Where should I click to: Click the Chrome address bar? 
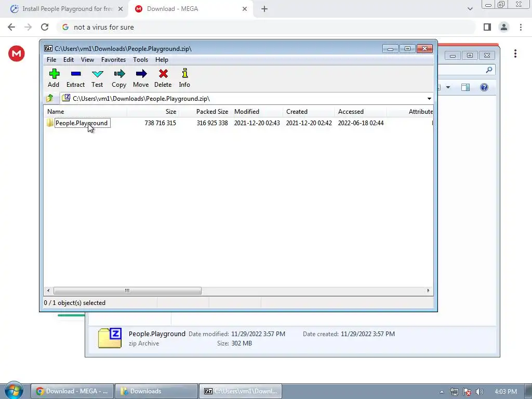coord(266,27)
